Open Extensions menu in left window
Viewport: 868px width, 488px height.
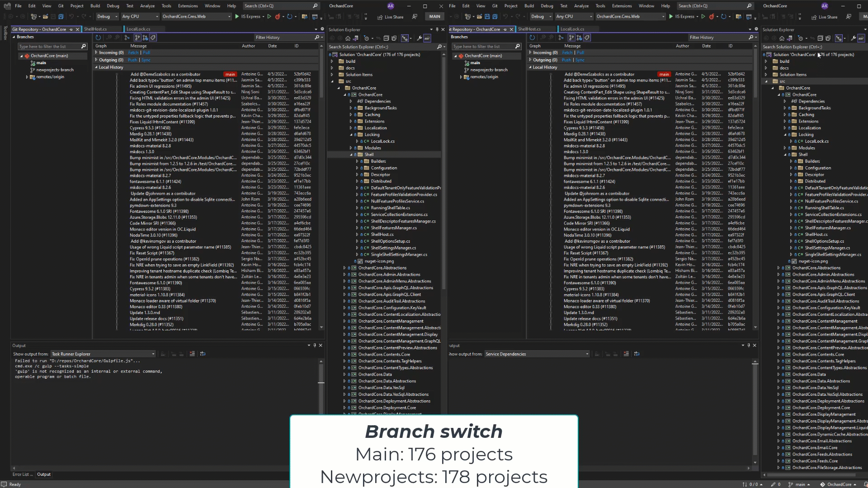click(188, 6)
